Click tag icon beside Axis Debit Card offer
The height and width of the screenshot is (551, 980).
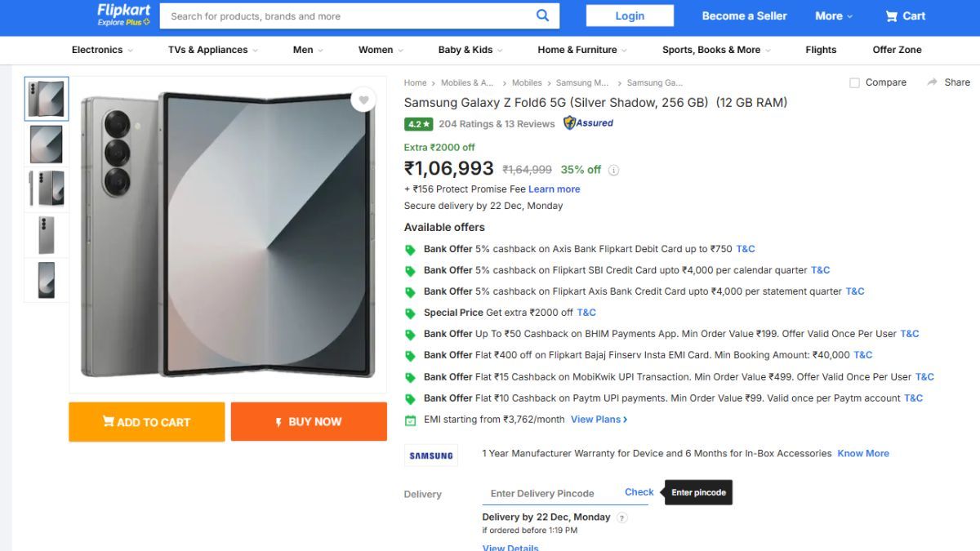click(410, 250)
